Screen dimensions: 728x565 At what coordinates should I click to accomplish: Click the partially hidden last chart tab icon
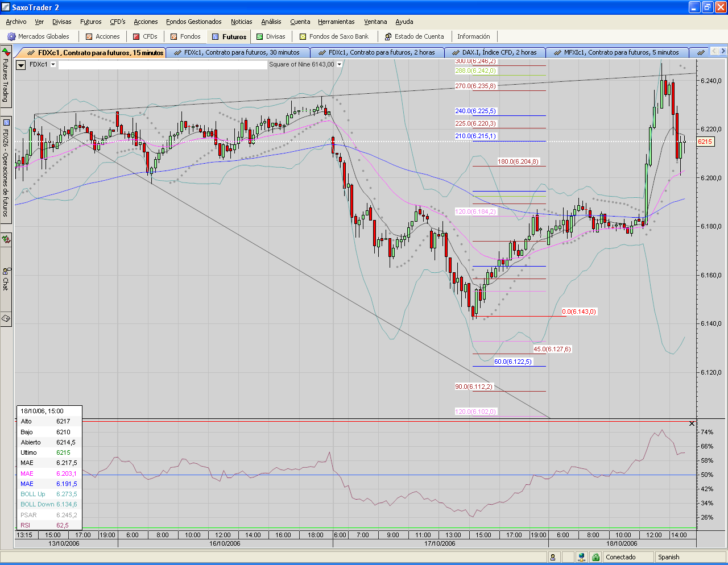tap(701, 52)
